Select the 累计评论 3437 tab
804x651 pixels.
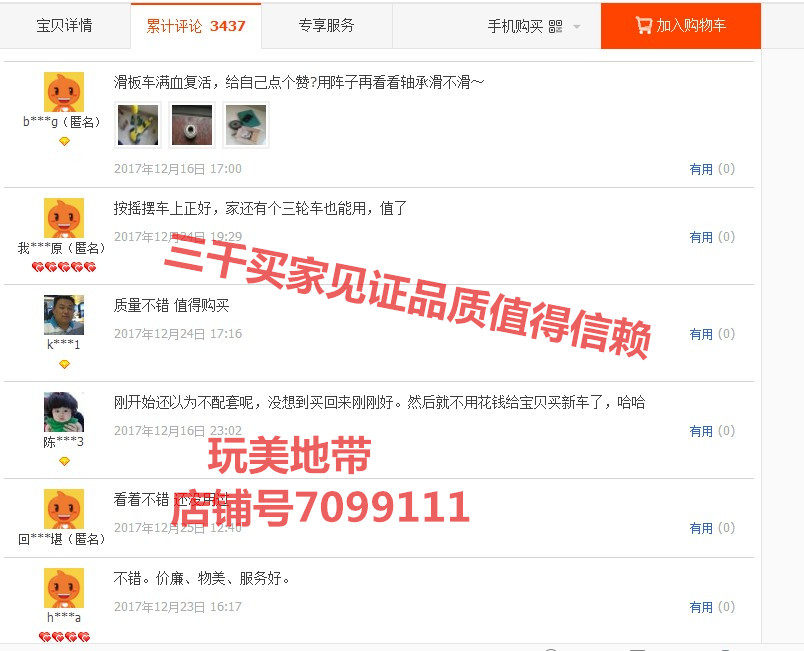pyautogui.click(x=196, y=26)
